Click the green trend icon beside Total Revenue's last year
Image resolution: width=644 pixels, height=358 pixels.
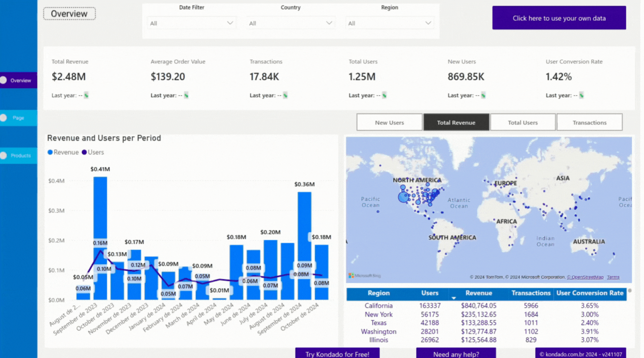86,95
